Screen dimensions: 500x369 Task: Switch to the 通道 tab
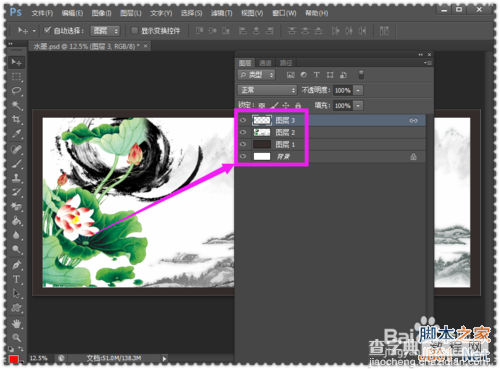pos(265,63)
